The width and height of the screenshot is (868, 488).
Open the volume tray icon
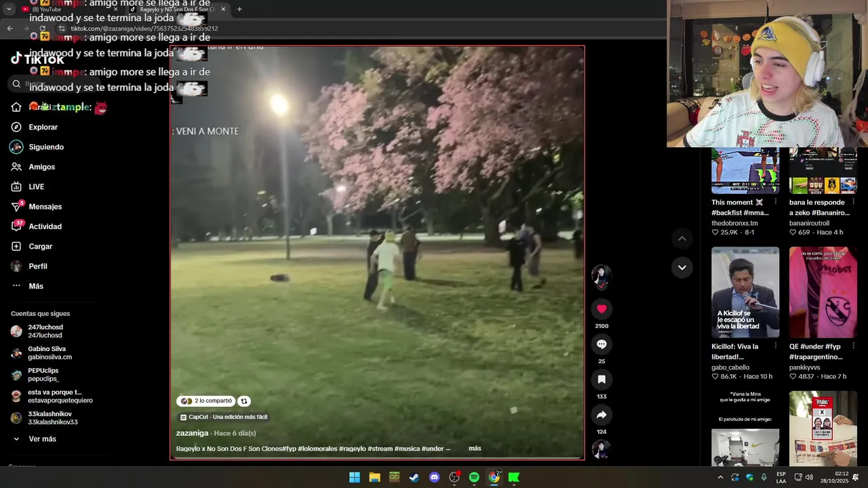click(x=809, y=477)
